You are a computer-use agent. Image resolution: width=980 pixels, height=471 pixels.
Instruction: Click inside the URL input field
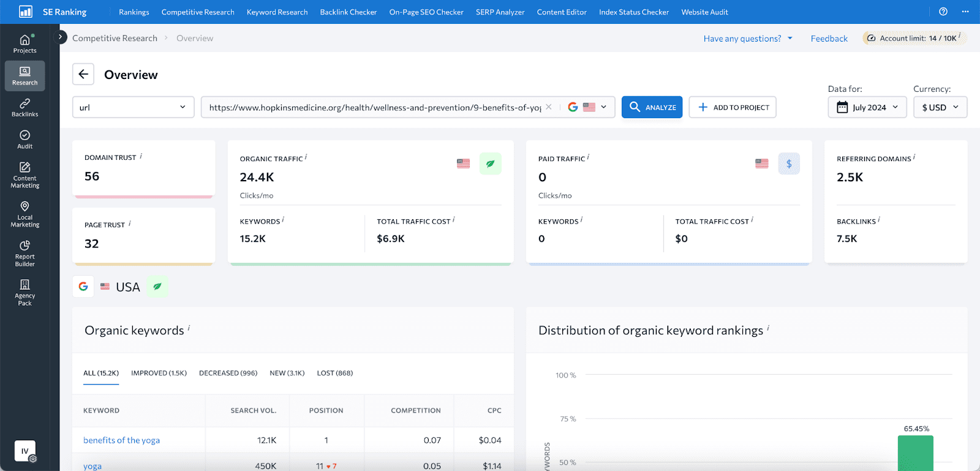(375, 107)
